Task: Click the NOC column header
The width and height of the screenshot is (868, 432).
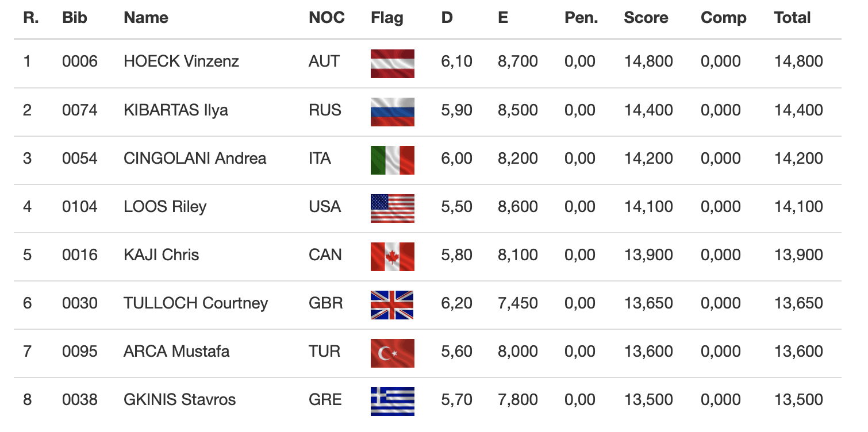Action: pyautogui.click(x=327, y=18)
